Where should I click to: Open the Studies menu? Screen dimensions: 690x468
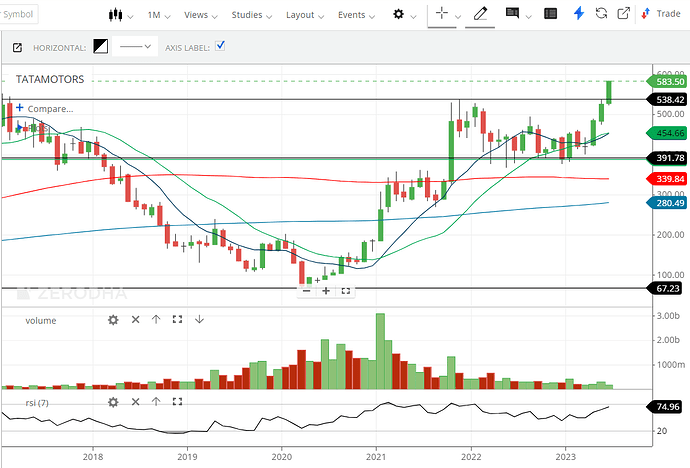252,15
